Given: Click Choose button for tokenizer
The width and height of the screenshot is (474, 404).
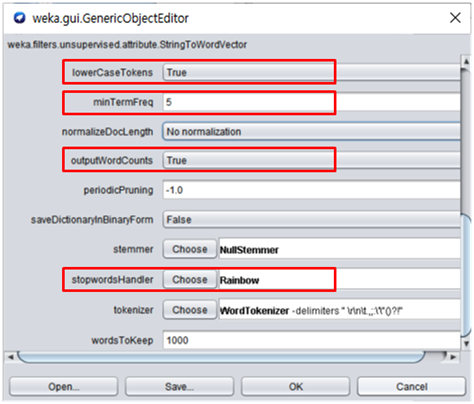Looking at the screenshot, I should [190, 310].
